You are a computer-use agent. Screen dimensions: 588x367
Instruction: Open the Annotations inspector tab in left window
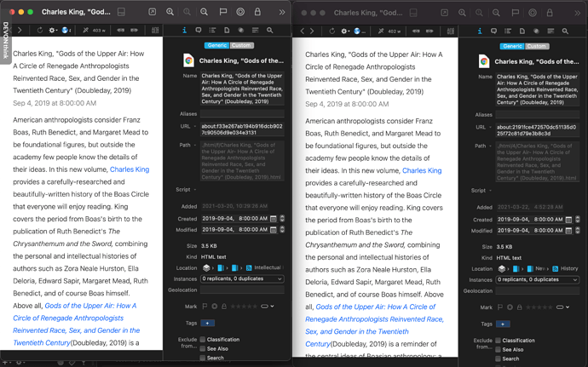(x=199, y=31)
